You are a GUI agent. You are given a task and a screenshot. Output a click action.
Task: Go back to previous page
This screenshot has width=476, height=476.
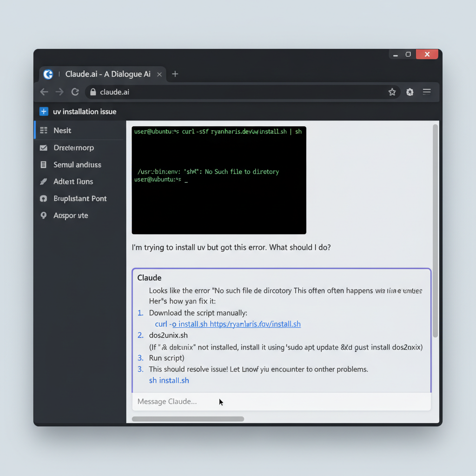coord(44,92)
